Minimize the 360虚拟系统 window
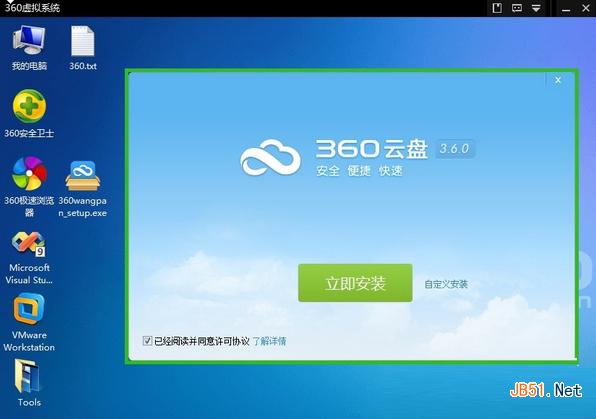Viewport: 596px width, 419px height. coord(566,9)
